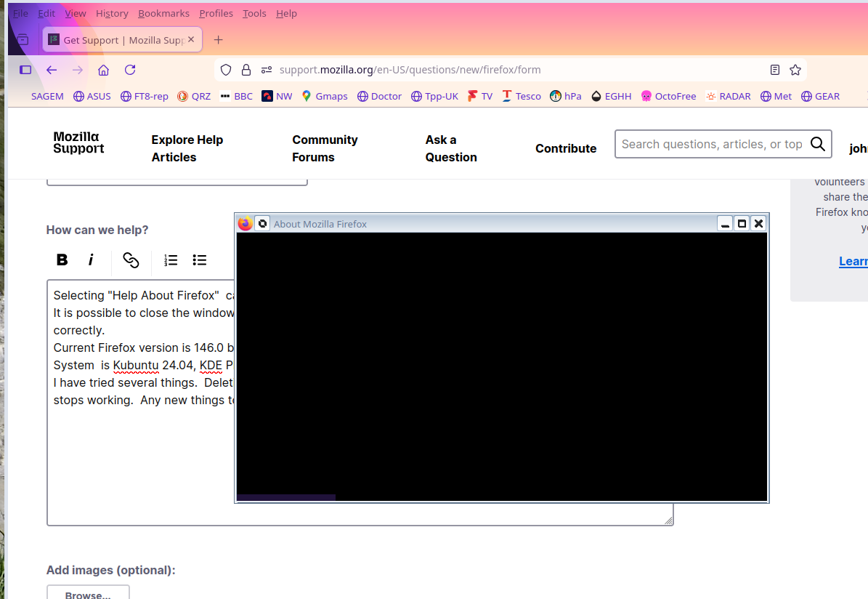
Task: Open Ask a Question menu
Action: [451, 148]
